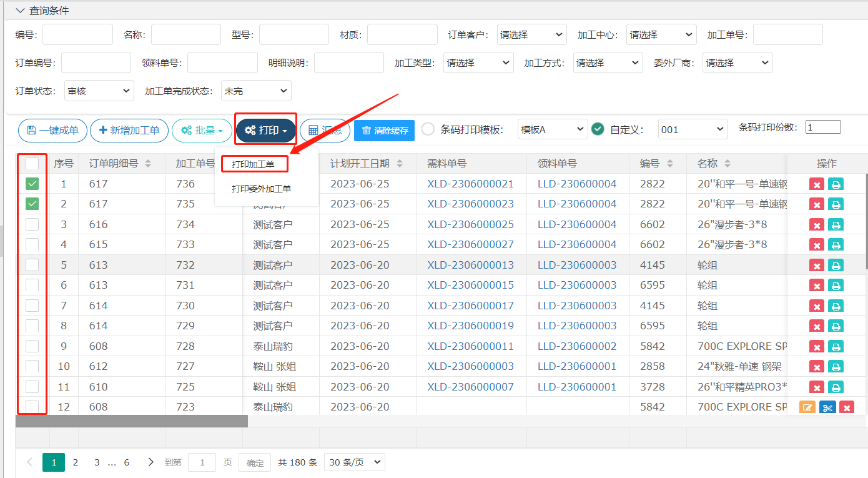Delete row 6 using its red X icon
Image resolution: width=868 pixels, height=478 pixels.
(x=816, y=286)
